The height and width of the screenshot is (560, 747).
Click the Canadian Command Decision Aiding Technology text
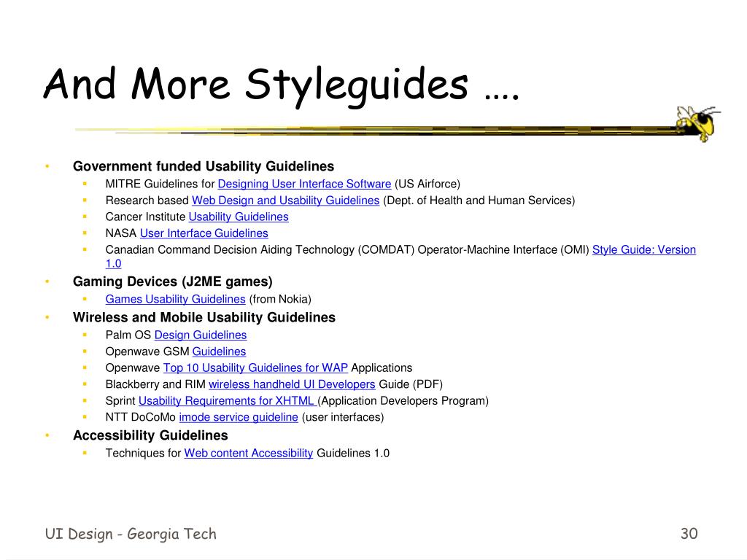coord(230,249)
